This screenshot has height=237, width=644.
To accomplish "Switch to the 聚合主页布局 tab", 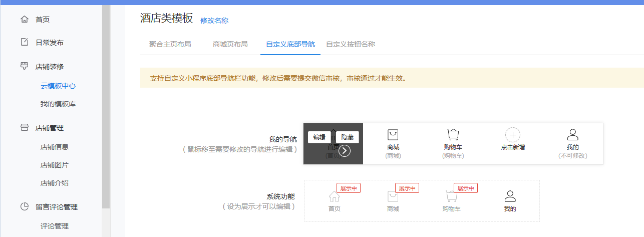I will (x=170, y=44).
